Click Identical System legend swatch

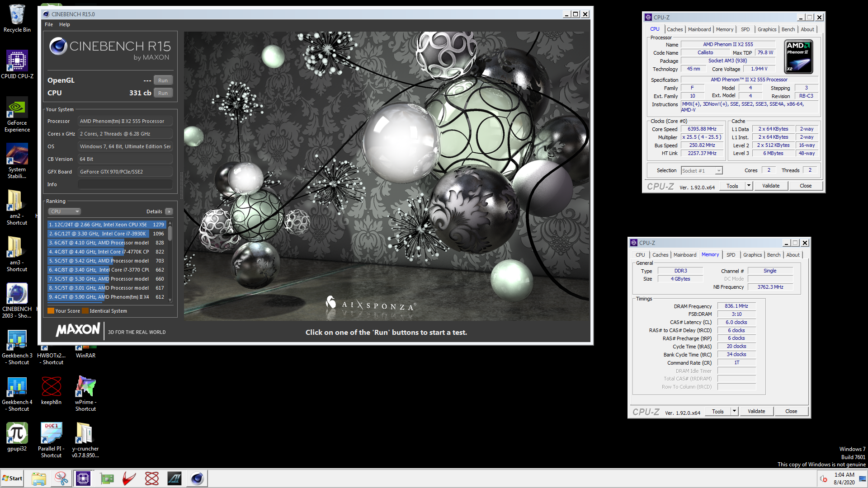pos(85,311)
